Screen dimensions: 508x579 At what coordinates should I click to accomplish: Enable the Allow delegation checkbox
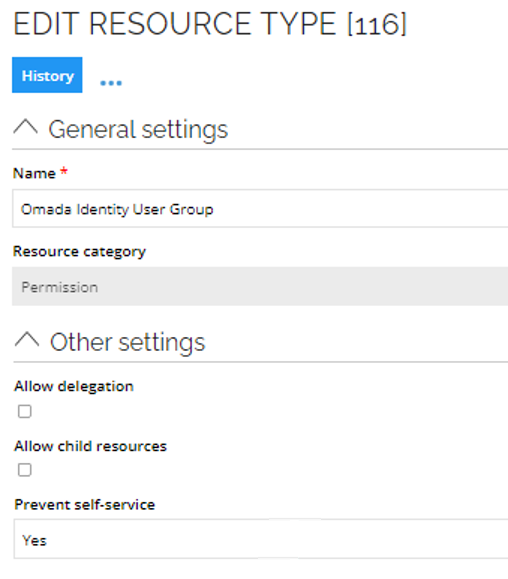[x=25, y=411]
